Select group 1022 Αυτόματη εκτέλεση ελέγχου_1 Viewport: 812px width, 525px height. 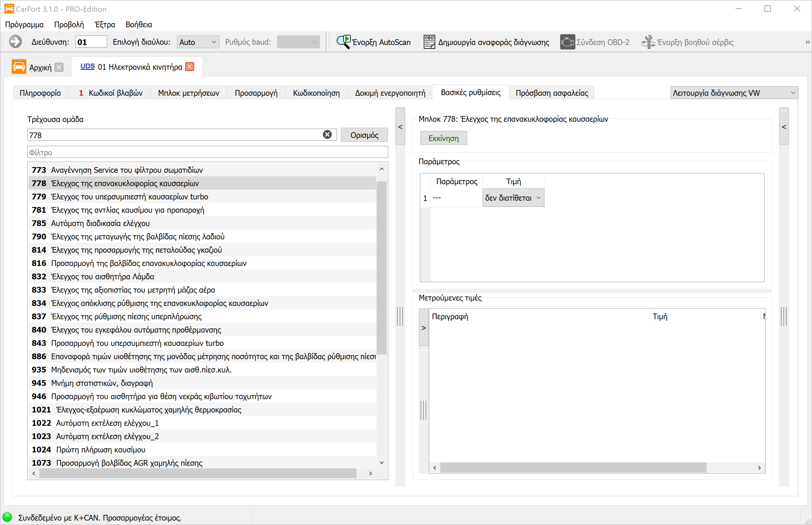click(x=202, y=423)
